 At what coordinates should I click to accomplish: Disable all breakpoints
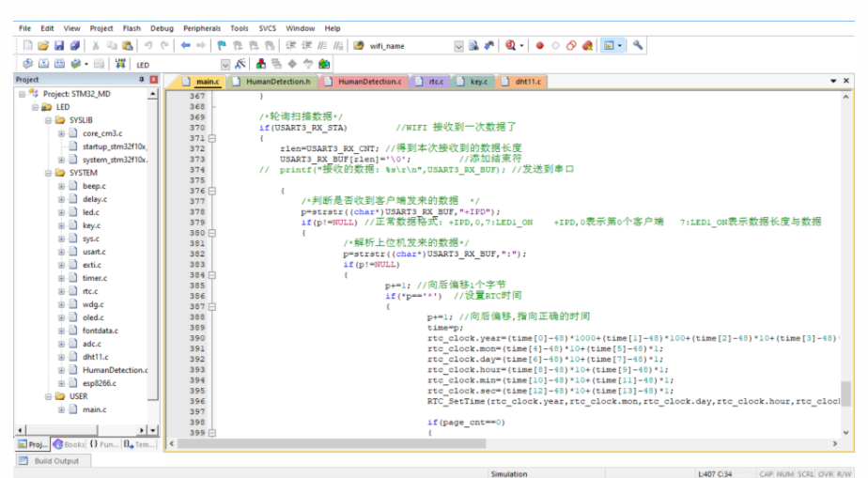pos(571,46)
